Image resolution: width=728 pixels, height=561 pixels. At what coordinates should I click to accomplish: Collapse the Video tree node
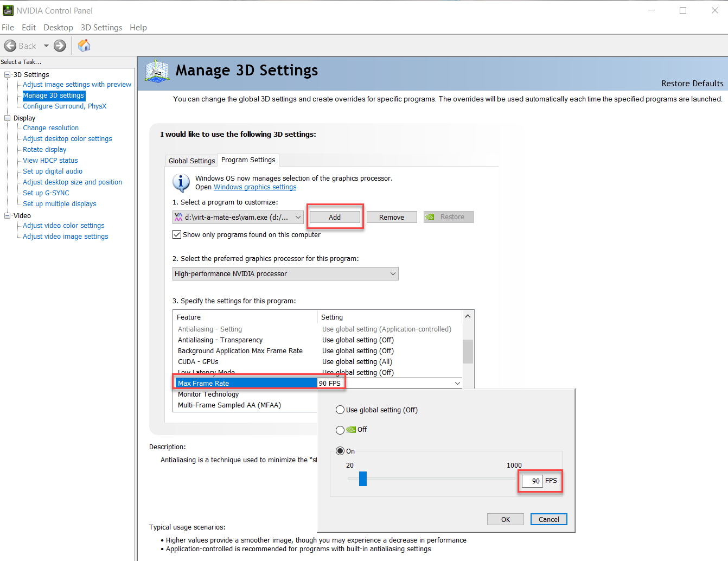coord(8,215)
